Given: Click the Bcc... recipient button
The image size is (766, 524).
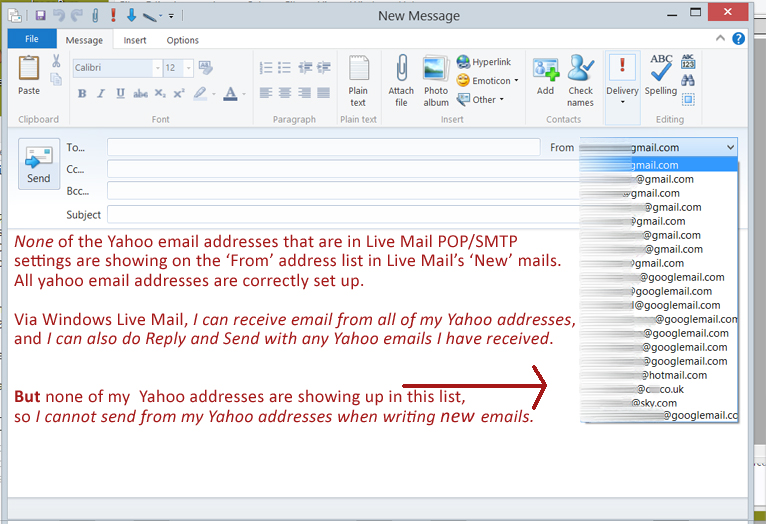Looking at the screenshot, I should pos(78,191).
